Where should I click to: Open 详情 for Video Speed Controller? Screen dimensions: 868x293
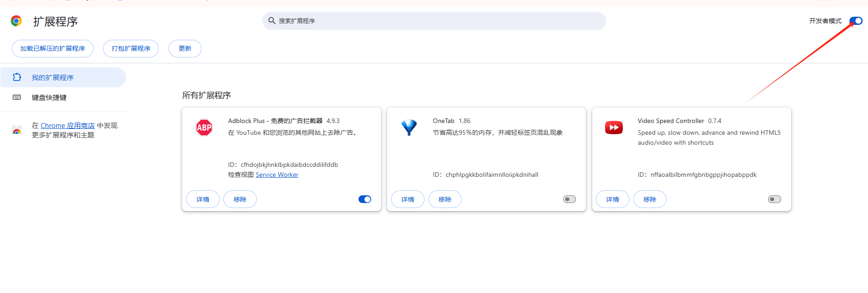point(613,199)
